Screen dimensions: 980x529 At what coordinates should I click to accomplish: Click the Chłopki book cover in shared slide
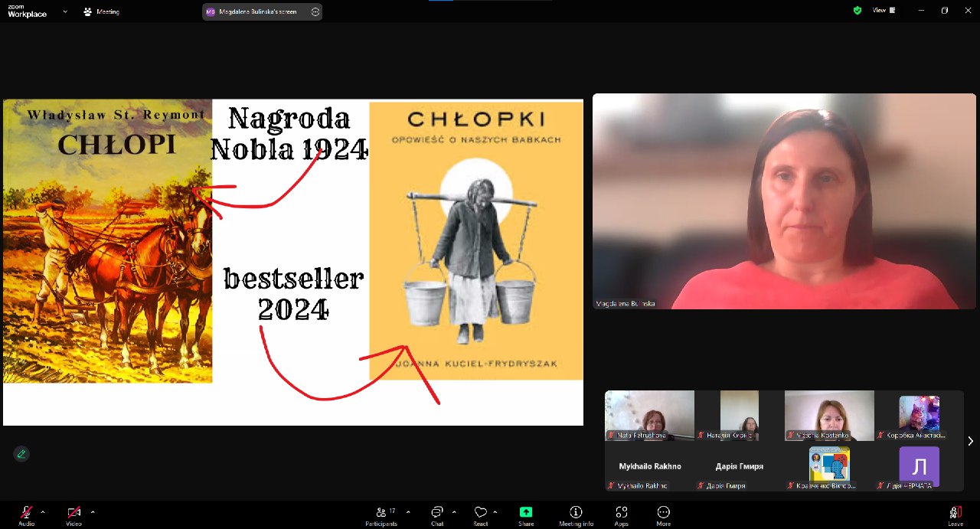point(476,240)
